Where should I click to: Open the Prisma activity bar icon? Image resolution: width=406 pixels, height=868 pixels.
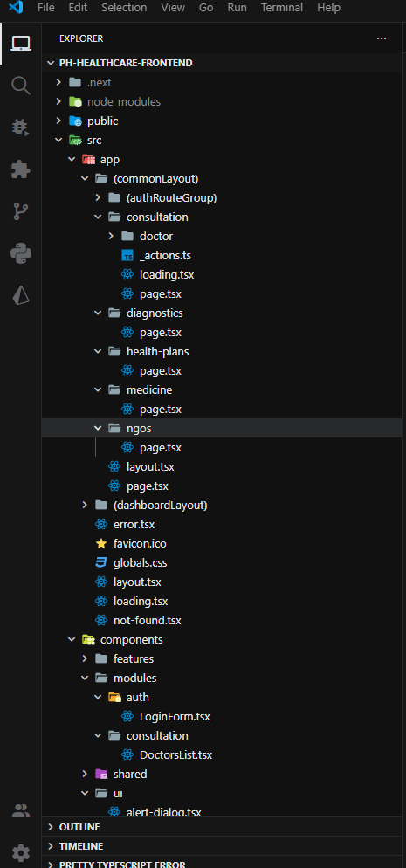click(20, 296)
